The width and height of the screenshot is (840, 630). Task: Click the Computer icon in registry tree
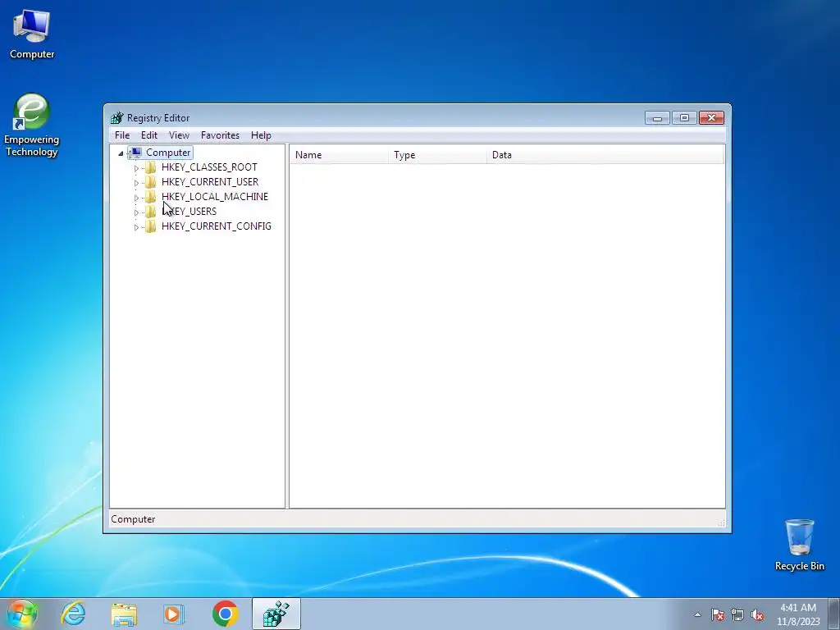pos(135,153)
